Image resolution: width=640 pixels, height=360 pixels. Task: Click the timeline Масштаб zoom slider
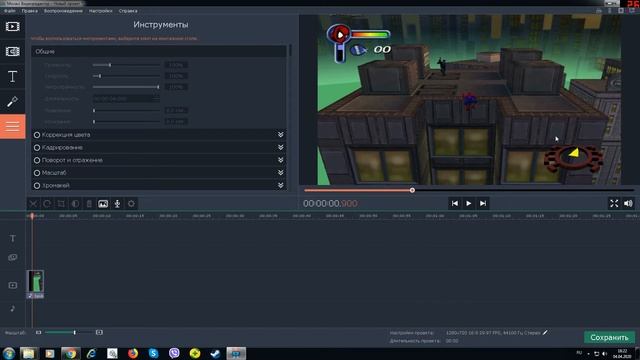click(68, 333)
